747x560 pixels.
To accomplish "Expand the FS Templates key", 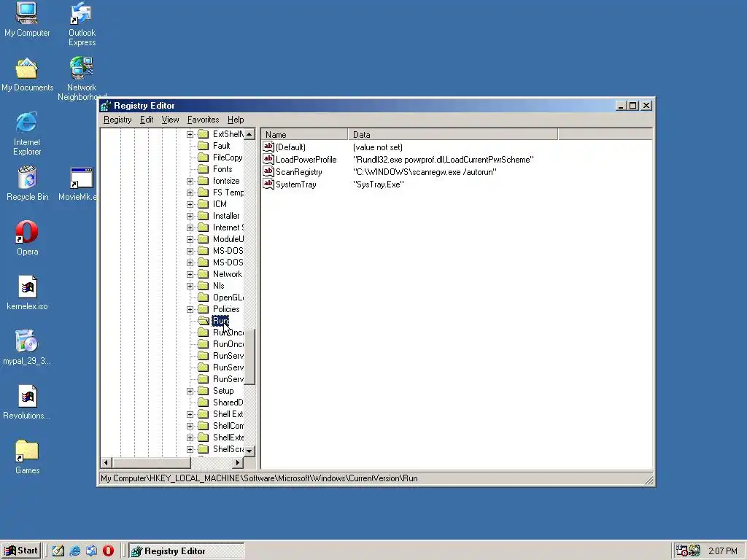I will click(x=190, y=192).
